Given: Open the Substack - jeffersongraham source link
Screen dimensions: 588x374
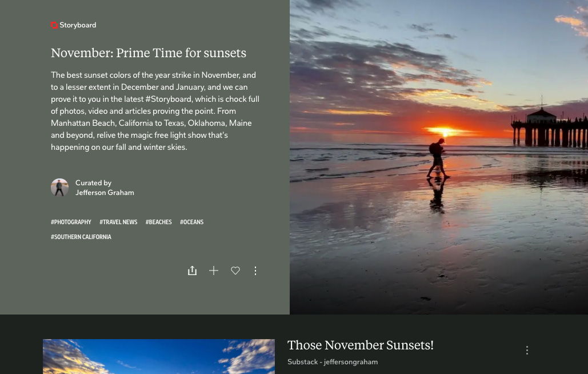Looking at the screenshot, I should (333, 362).
